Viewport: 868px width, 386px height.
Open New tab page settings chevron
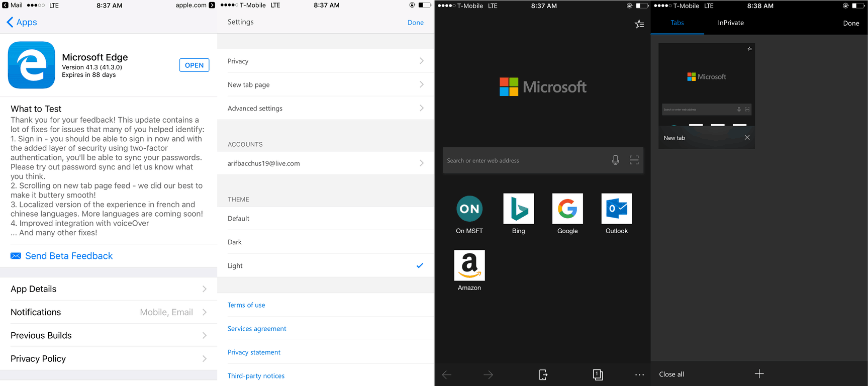point(422,84)
